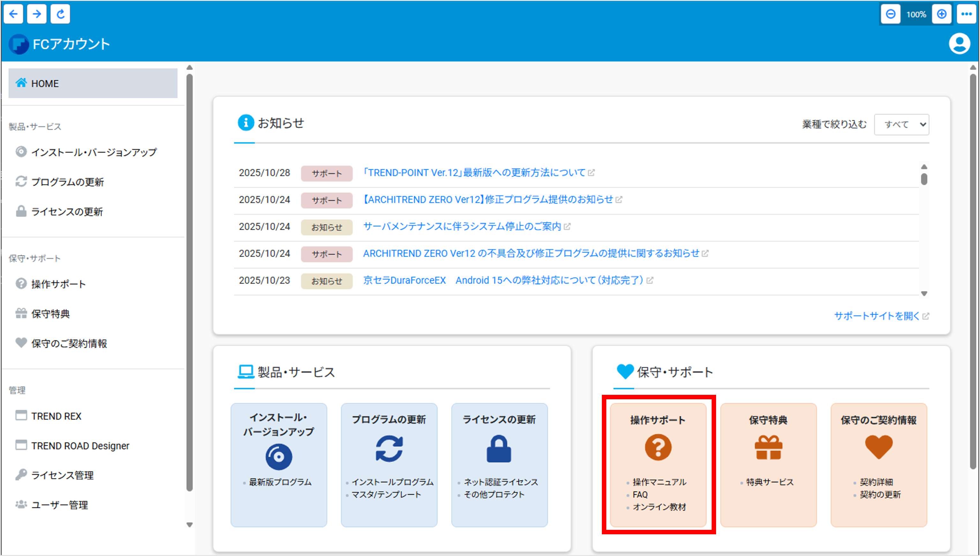This screenshot has height=556, width=980.
Task: Open the サーバメンテナンス system stop notice link
Action: coord(462,226)
